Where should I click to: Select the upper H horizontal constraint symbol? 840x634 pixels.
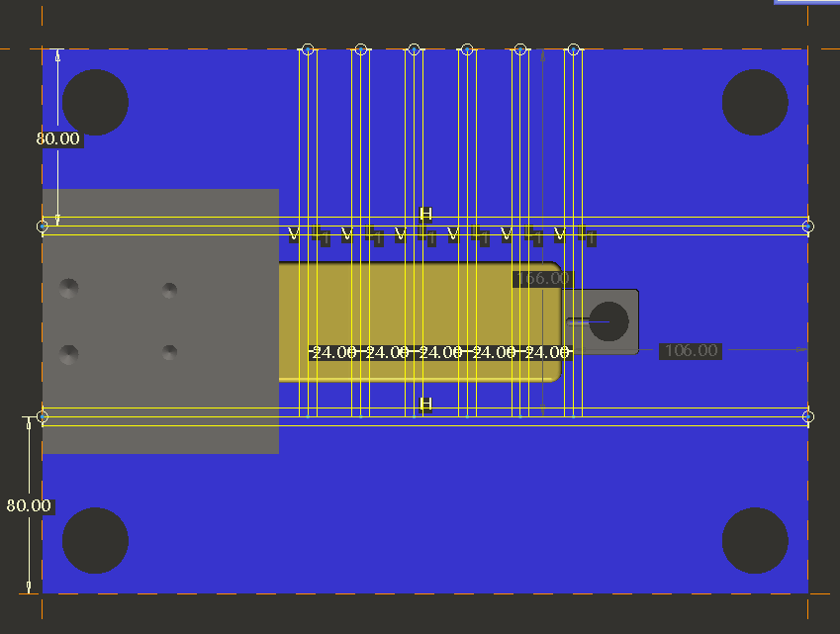pyautogui.click(x=425, y=215)
